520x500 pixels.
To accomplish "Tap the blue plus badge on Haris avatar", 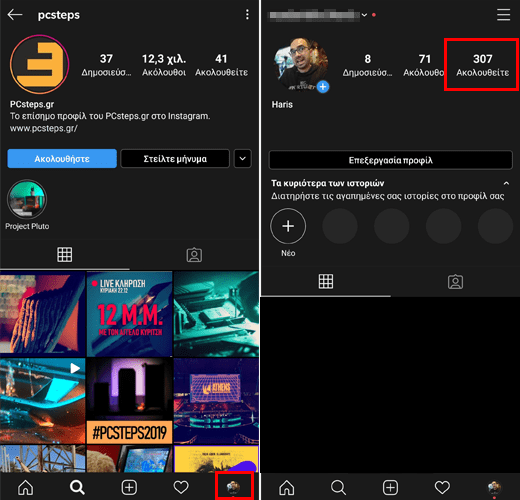I will point(323,87).
